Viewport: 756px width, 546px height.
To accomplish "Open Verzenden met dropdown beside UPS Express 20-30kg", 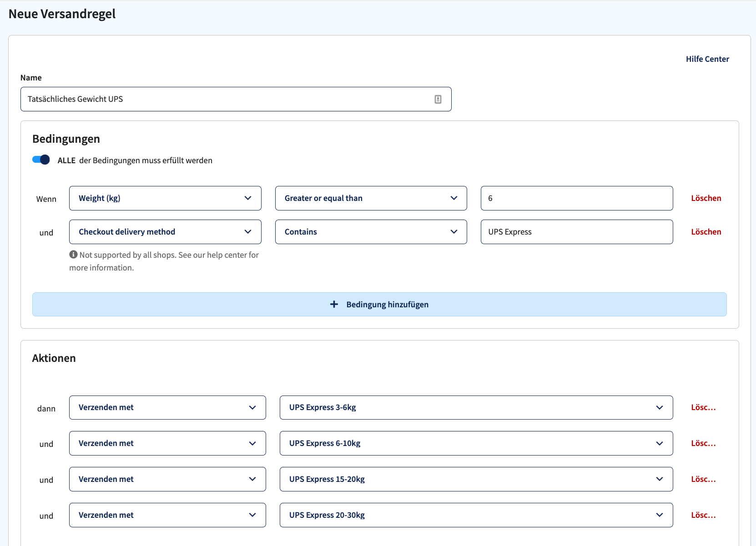I will pos(167,515).
